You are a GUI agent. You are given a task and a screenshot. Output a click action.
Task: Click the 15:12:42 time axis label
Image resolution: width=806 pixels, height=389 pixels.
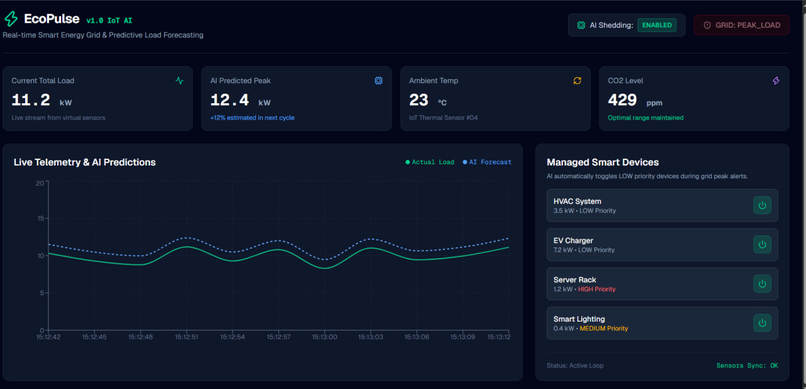coord(49,337)
